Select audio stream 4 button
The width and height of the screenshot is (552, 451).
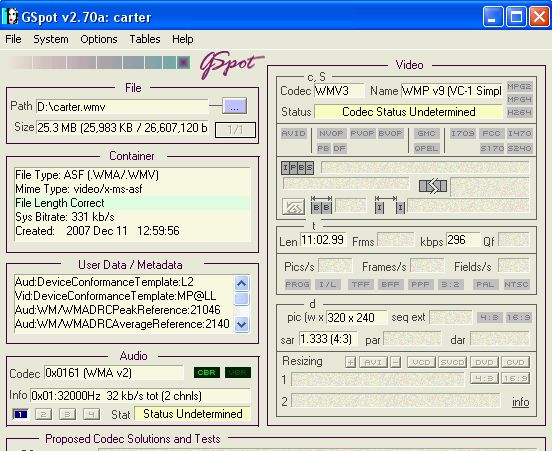[x=91, y=414]
